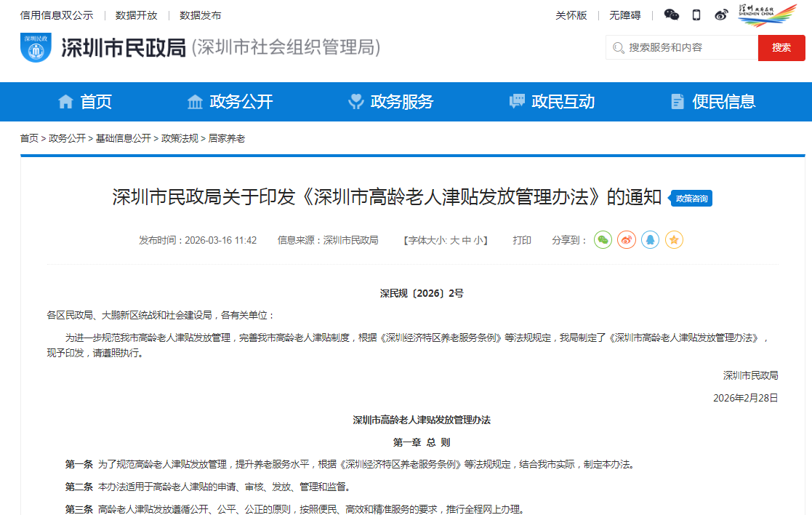Open the 信用信息双公示 link
812x515 pixels.
pos(57,15)
